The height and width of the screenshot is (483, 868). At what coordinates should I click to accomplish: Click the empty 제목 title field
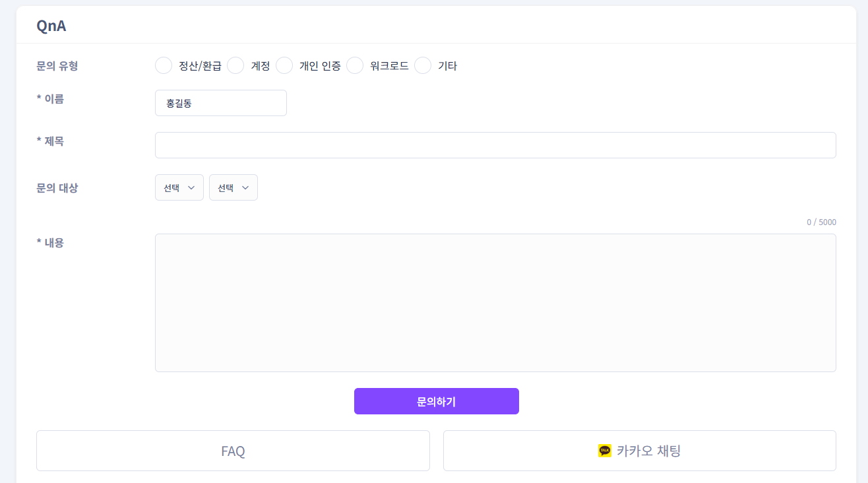pos(495,145)
